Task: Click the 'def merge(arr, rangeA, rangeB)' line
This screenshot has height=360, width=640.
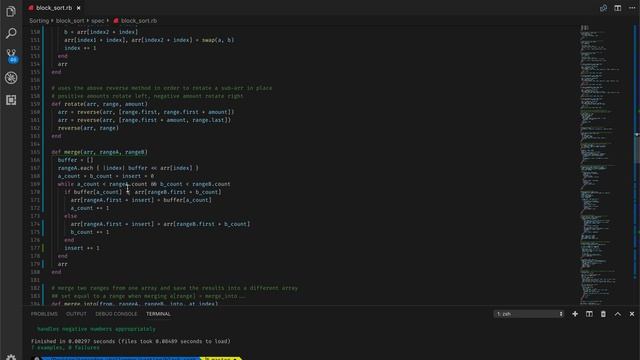Action: coord(99,152)
